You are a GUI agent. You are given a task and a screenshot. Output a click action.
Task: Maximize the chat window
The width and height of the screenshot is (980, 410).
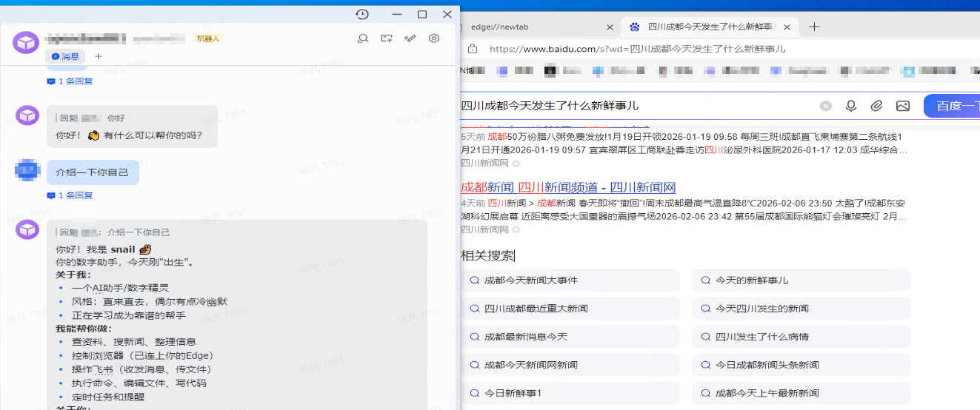coord(422,14)
